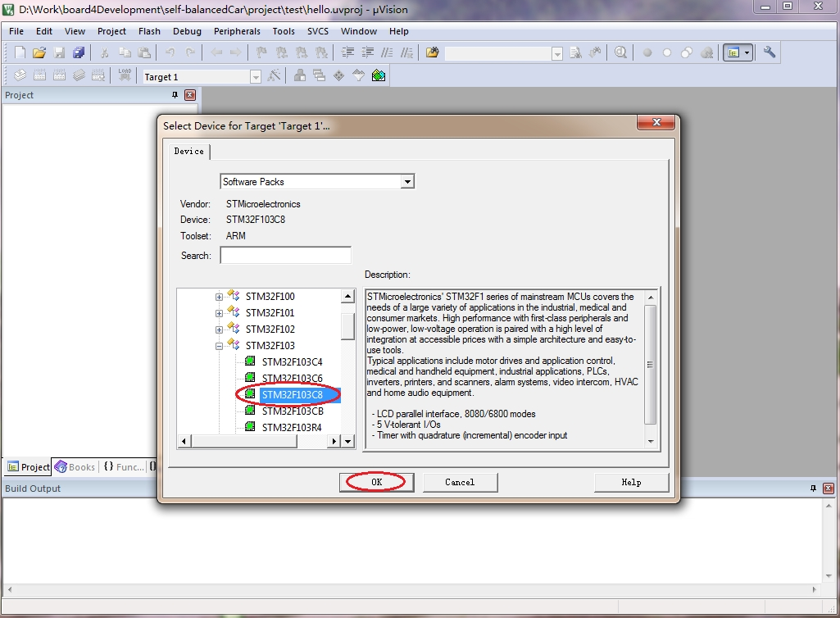
Task: Open the find text combo box arrow
Action: [x=557, y=53]
